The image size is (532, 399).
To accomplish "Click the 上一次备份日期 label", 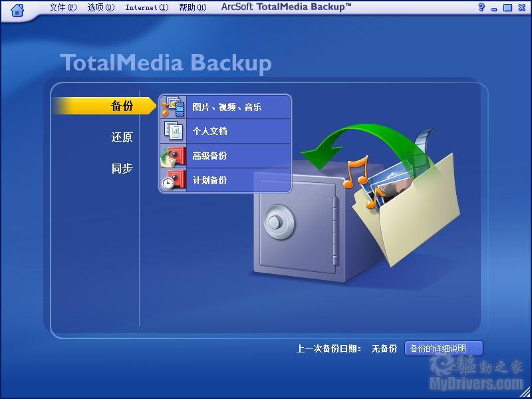I will click(x=329, y=348).
